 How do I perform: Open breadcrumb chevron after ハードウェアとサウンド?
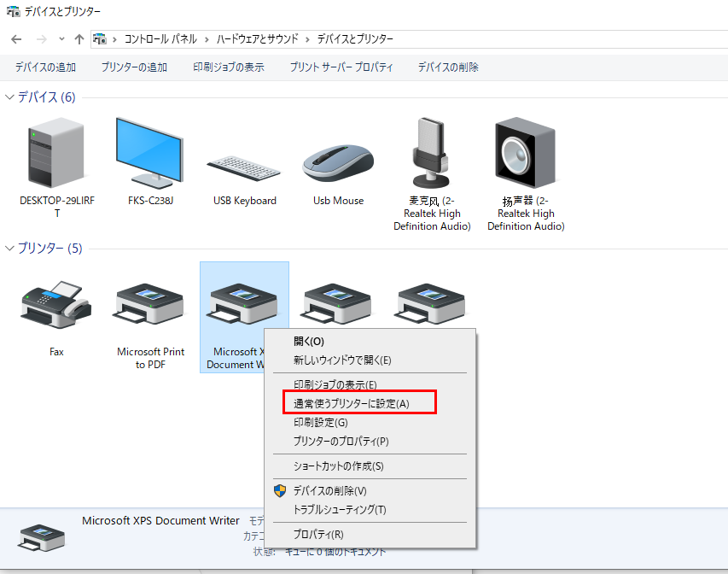pyautogui.click(x=307, y=39)
